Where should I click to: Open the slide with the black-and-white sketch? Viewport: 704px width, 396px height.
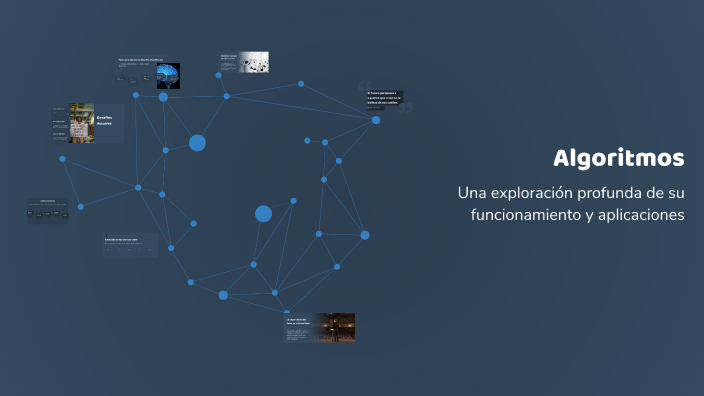(244, 62)
